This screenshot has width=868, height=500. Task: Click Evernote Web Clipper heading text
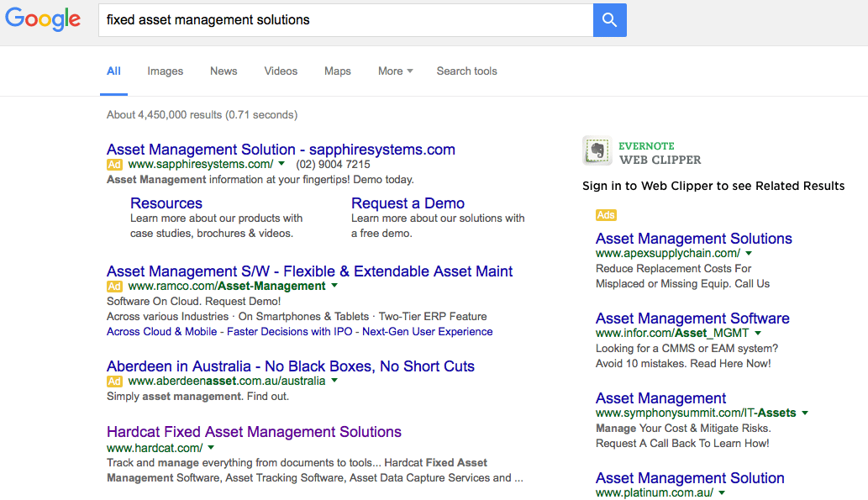660,153
